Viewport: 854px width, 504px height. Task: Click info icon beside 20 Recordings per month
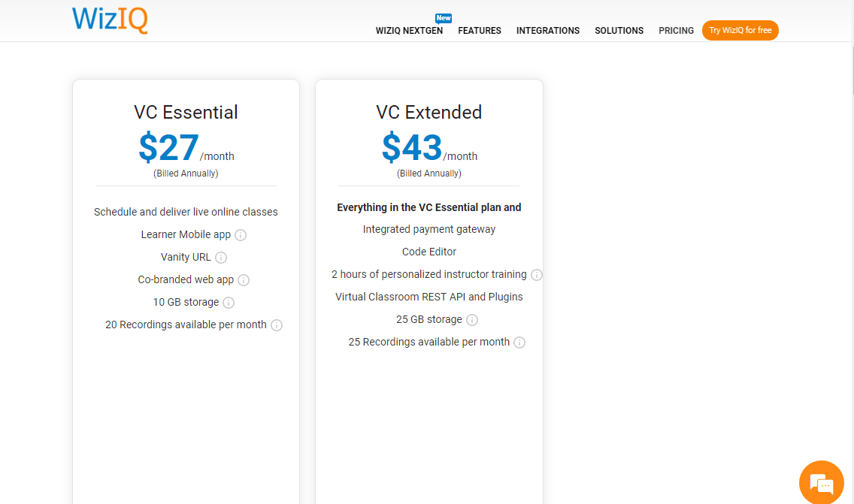coord(277,325)
